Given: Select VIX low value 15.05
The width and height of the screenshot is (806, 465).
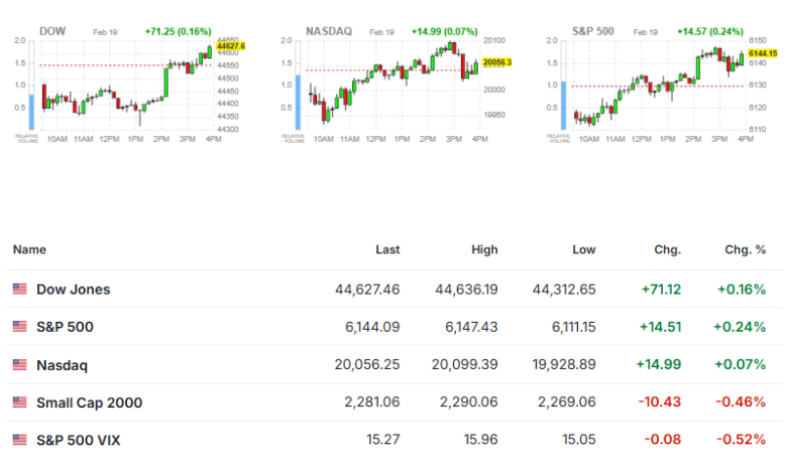Looking at the screenshot, I should coord(579,440).
